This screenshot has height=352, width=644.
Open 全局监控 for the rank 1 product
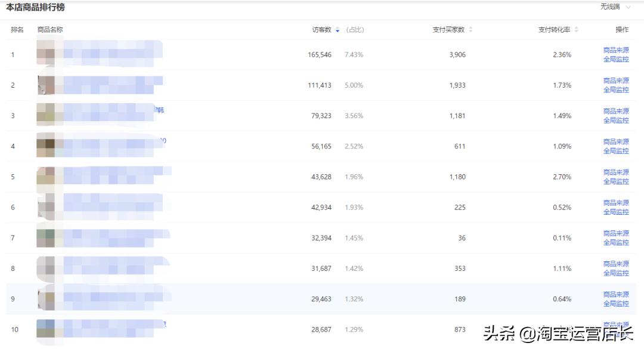pyautogui.click(x=616, y=59)
